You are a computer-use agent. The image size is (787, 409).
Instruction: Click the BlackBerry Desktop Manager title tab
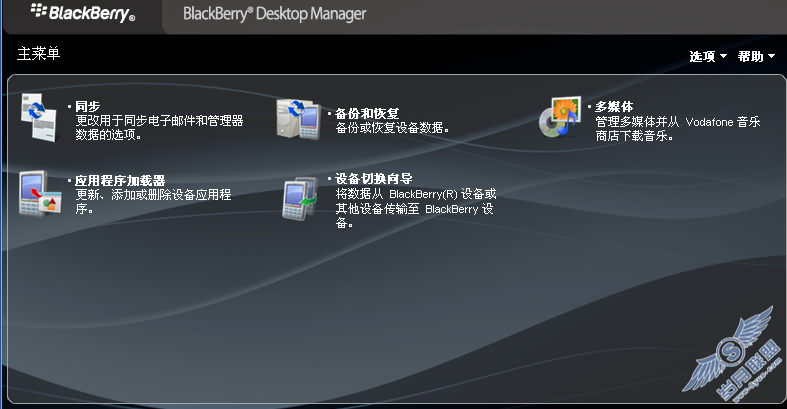(x=275, y=14)
